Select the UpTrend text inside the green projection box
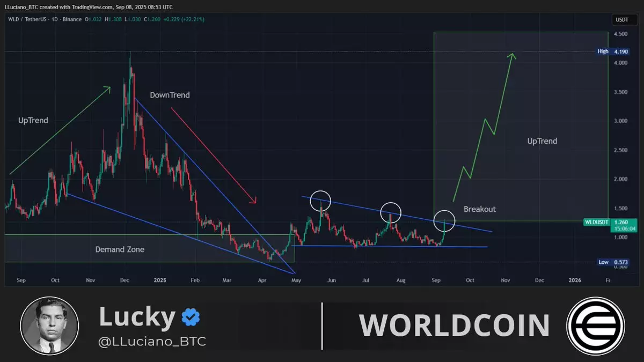644x362 pixels. pyautogui.click(x=542, y=142)
